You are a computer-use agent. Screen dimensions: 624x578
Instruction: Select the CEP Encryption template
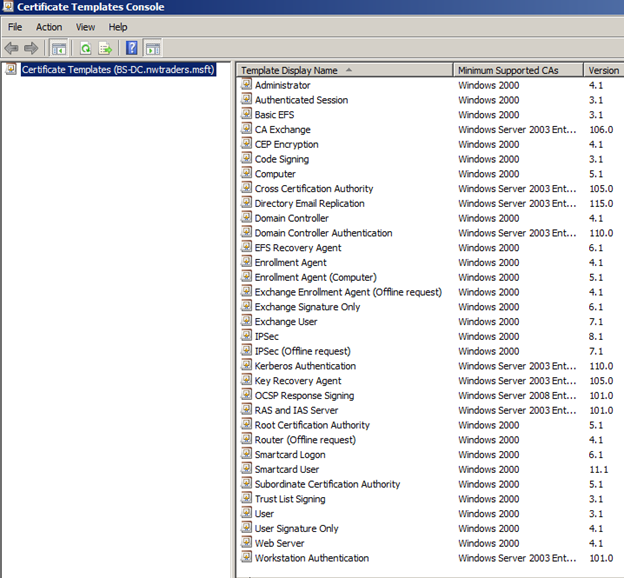click(x=287, y=144)
